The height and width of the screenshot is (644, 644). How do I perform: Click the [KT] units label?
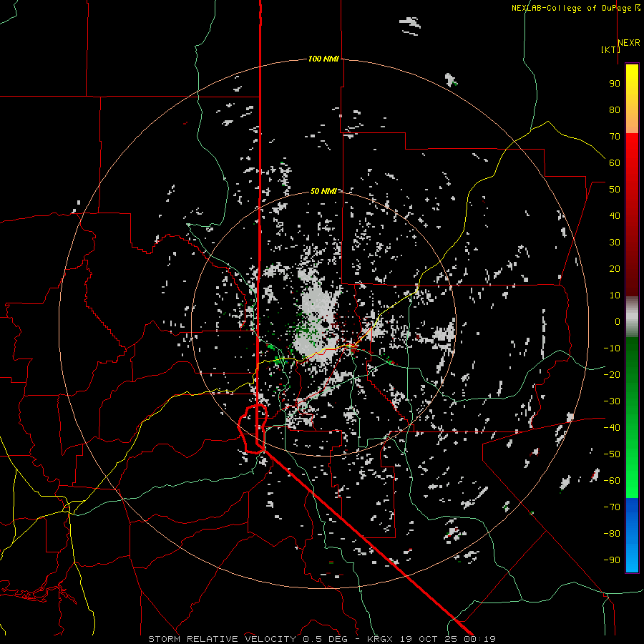(x=611, y=49)
